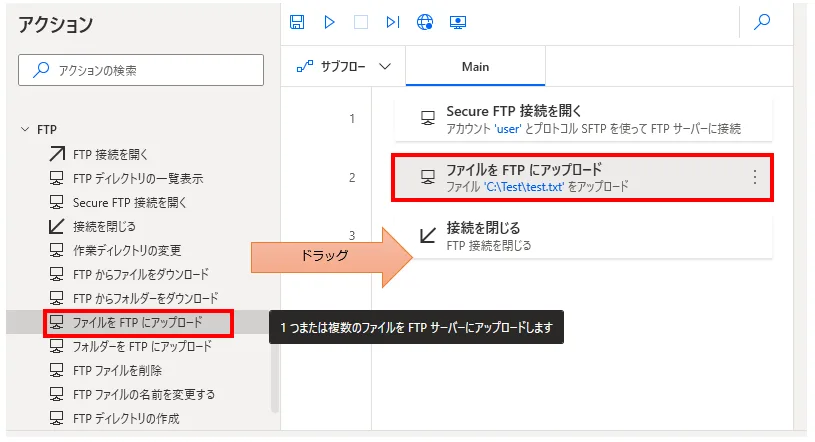Run the flow with play icon
Image resolution: width=815 pixels, height=442 pixels.
click(x=329, y=22)
